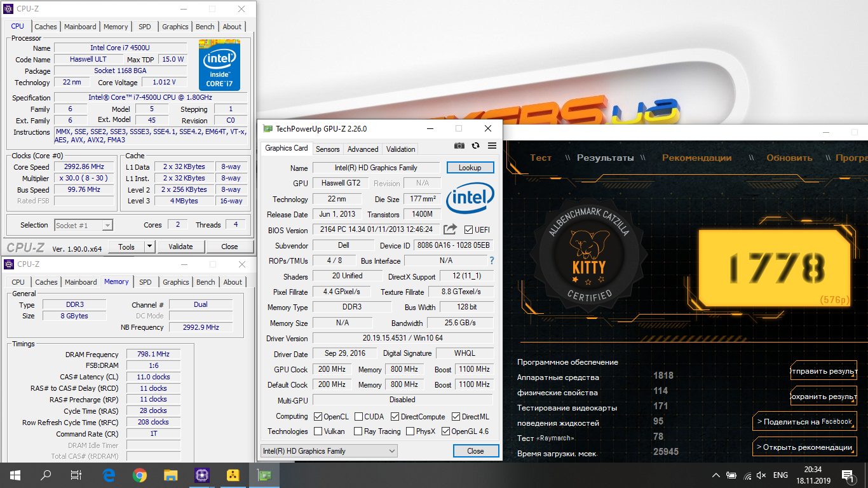Image resolution: width=868 pixels, height=488 pixels.
Task: Click the Intel logo in GPU-Z
Action: pos(470,198)
